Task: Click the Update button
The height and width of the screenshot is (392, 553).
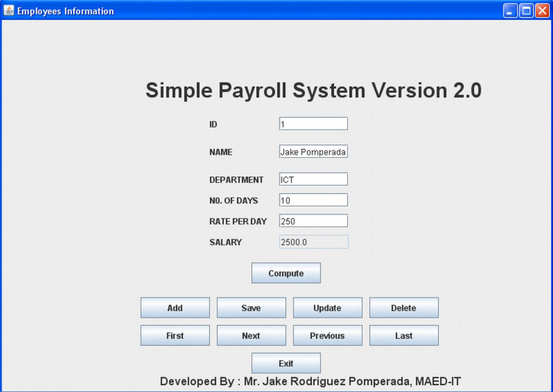Action: click(x=327, y=307)
